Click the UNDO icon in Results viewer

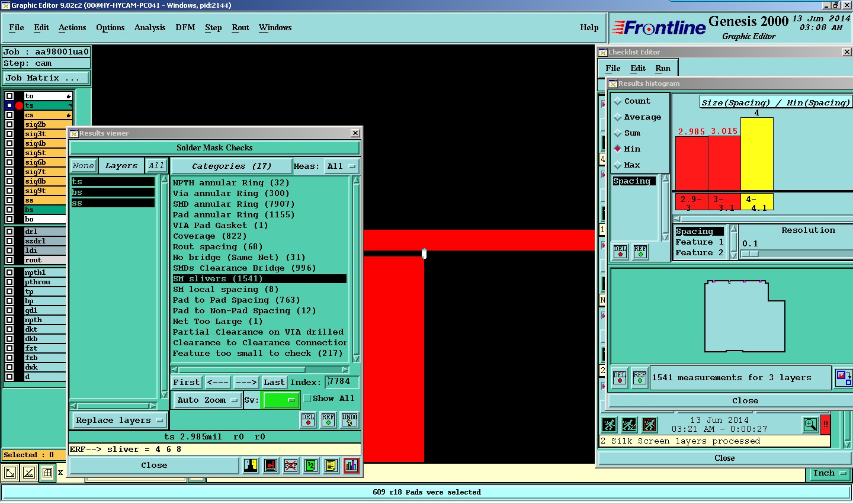coord(349,420)
